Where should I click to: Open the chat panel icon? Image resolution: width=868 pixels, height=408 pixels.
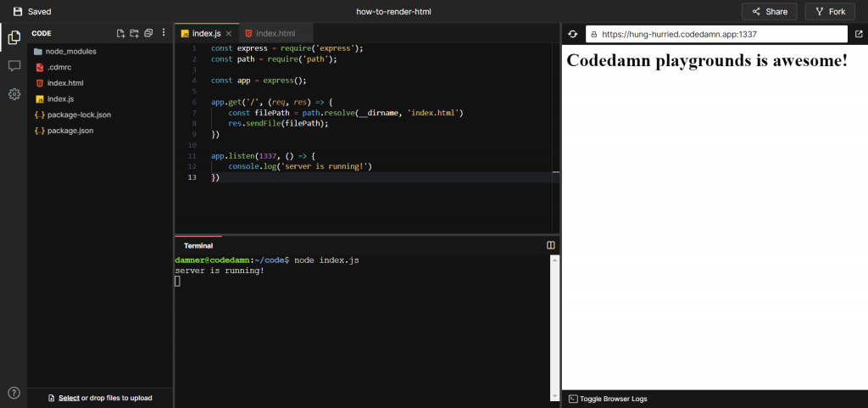point(14,66)
